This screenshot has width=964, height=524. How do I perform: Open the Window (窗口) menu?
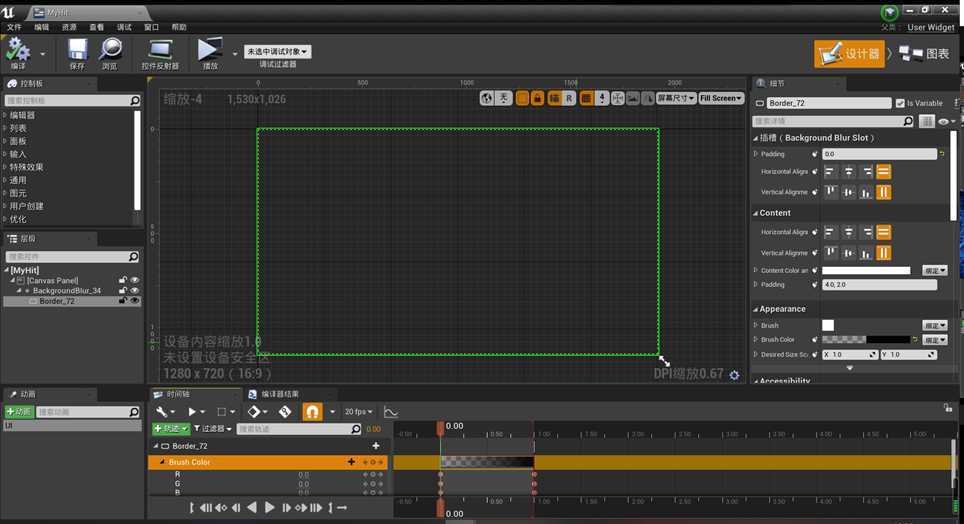(151, 27)
